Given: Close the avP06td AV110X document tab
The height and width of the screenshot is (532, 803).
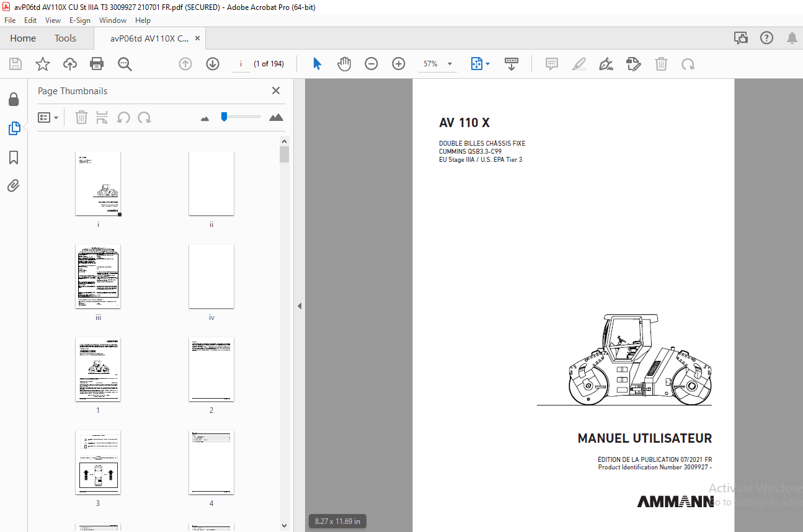Looking at the screenshot, I should coord(198,38).
